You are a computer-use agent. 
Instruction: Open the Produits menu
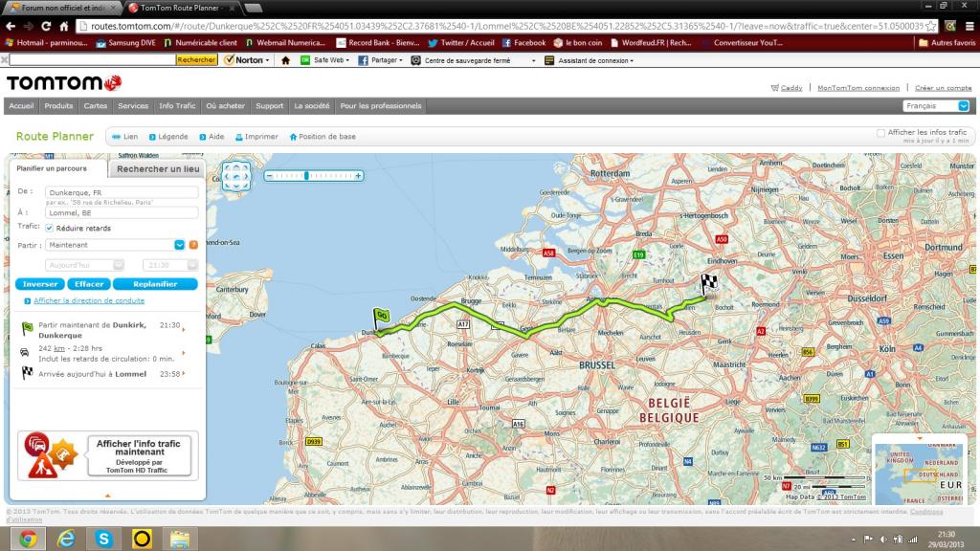click(x=58, y=106)
